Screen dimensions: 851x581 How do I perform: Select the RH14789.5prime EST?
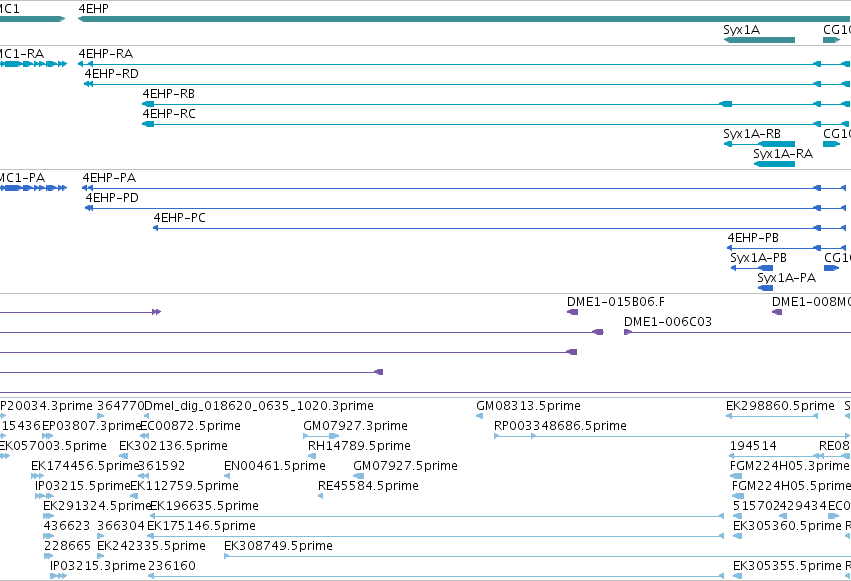coord(312,456)
